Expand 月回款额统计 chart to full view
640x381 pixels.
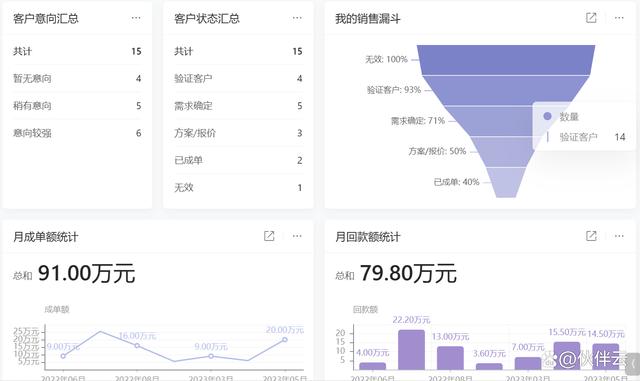click(x=591, y=236)
